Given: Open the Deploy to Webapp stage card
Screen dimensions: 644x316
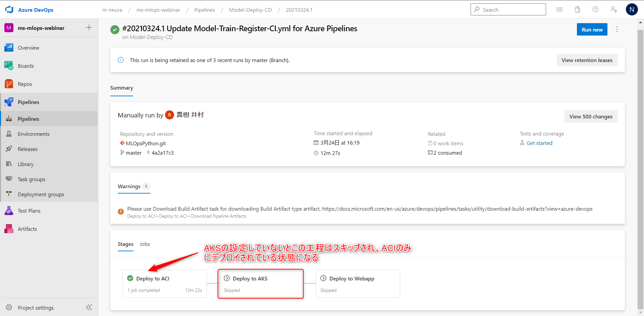Looking at the screenshot, I should coord(358,284).
